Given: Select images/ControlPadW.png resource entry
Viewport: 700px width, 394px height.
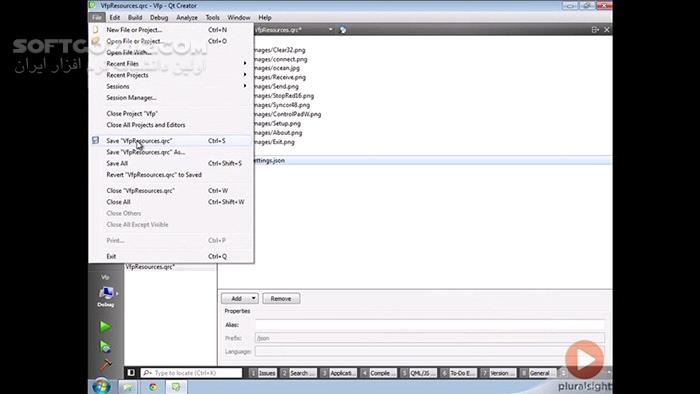Looking at the screenshot, I should point(288,114).
